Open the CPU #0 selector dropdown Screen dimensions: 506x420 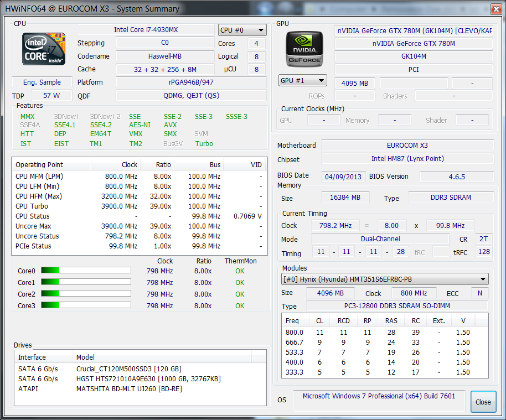pos(242,30)
